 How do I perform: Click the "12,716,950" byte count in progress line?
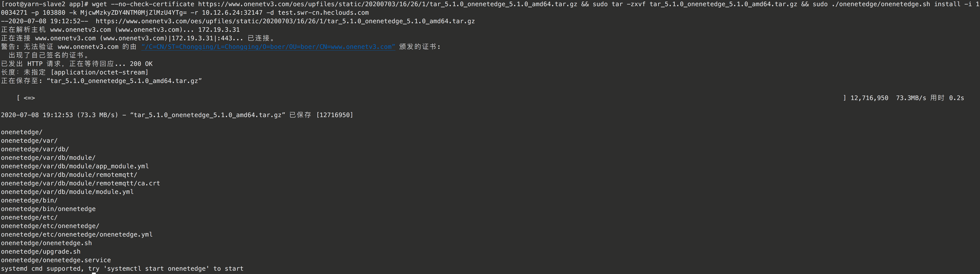pos(869,98)
